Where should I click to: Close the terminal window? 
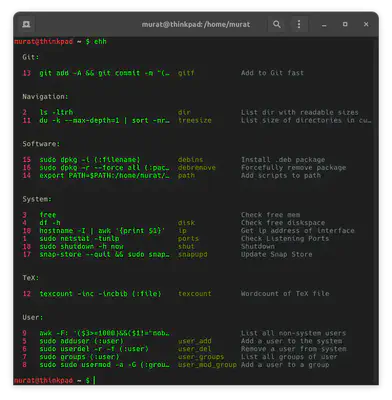tap(366, 24)
